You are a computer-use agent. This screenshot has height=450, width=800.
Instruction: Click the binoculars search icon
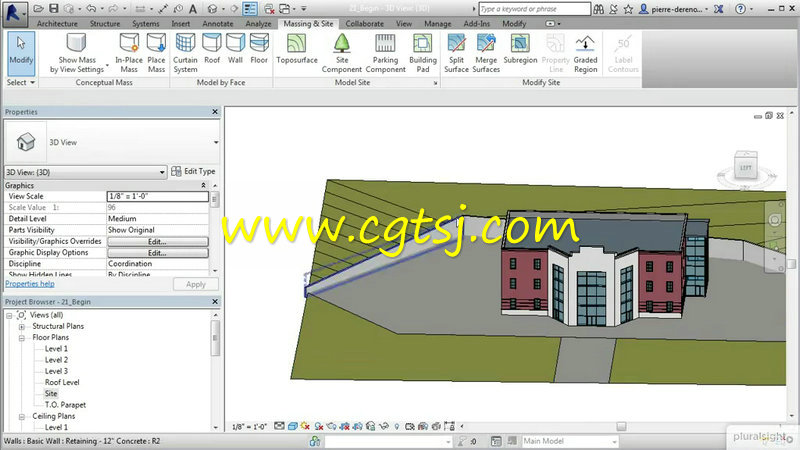599,9
